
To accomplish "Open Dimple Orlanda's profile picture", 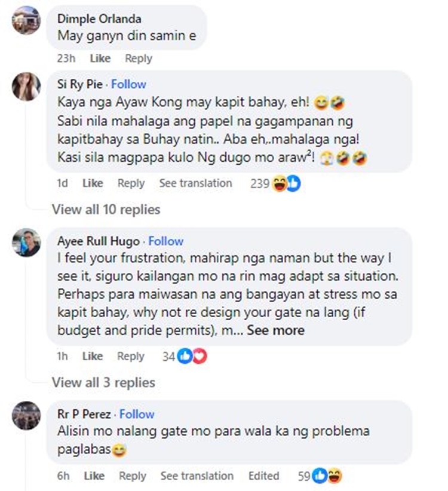I will (x=26, y=20).
